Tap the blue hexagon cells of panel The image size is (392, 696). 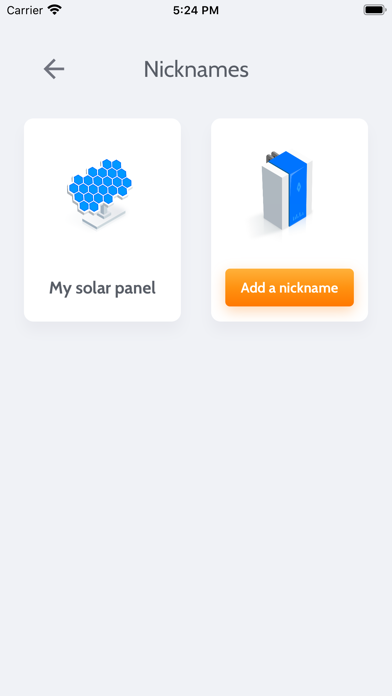pyautogui.click(x=100, y=185)
